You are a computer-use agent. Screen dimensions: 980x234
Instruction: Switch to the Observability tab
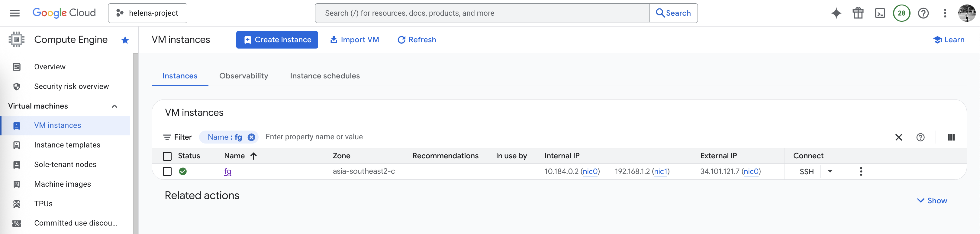pyautogui.click(x=243, y=76)
